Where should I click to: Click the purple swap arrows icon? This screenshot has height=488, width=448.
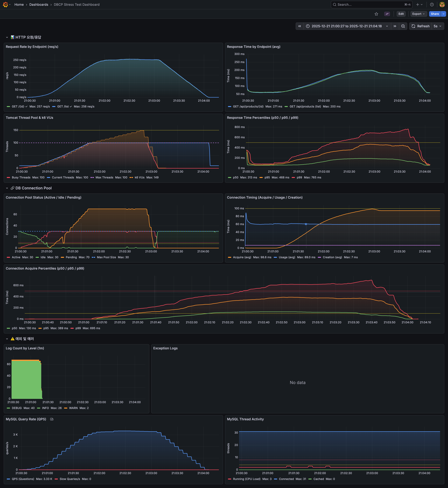point(387,14)
